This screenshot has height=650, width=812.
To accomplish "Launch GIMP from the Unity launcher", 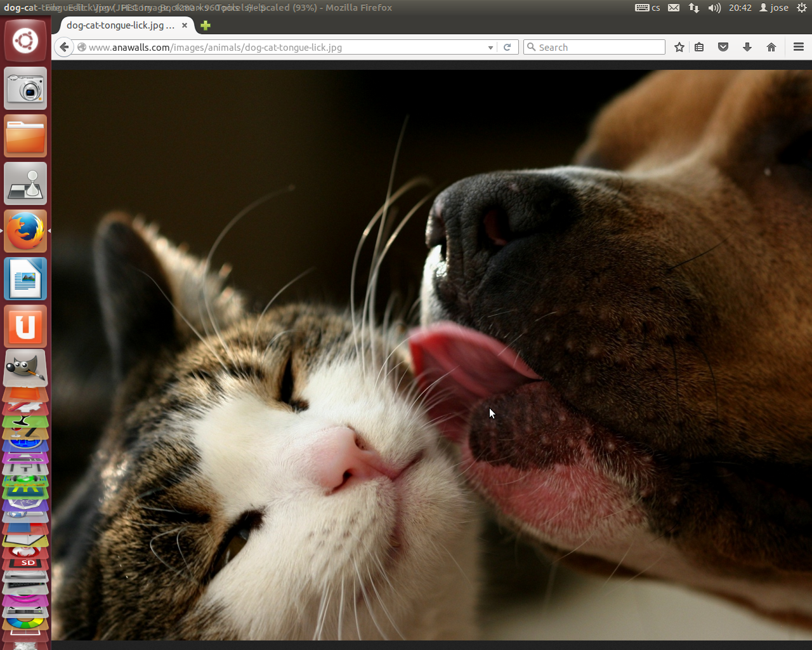I will [x=25, y=368].
